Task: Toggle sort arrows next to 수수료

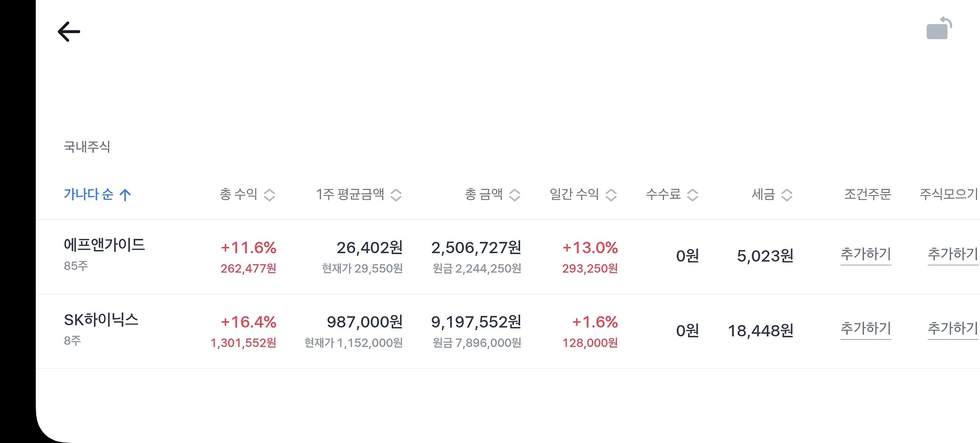Action: point(693,195)
